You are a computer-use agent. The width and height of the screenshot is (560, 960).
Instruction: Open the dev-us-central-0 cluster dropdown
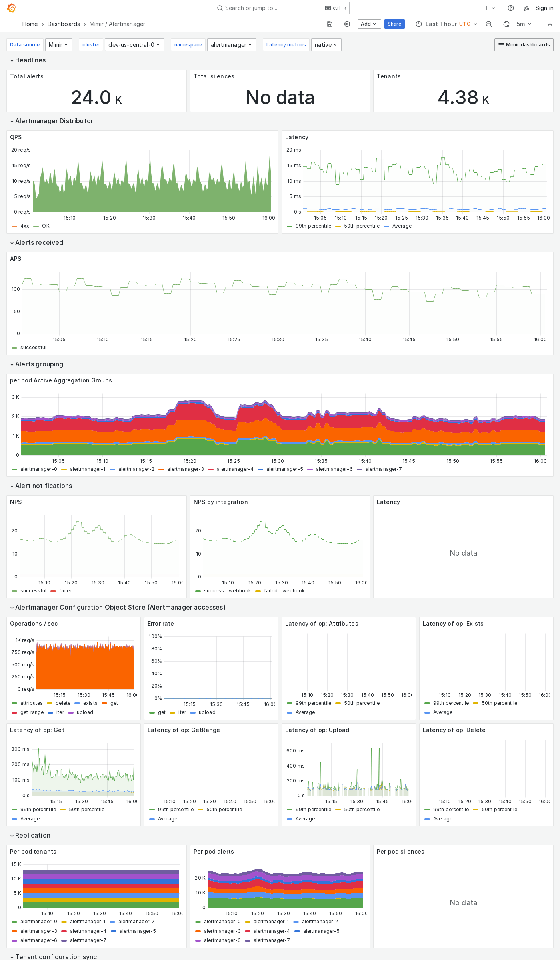click(x=134, y=45)
